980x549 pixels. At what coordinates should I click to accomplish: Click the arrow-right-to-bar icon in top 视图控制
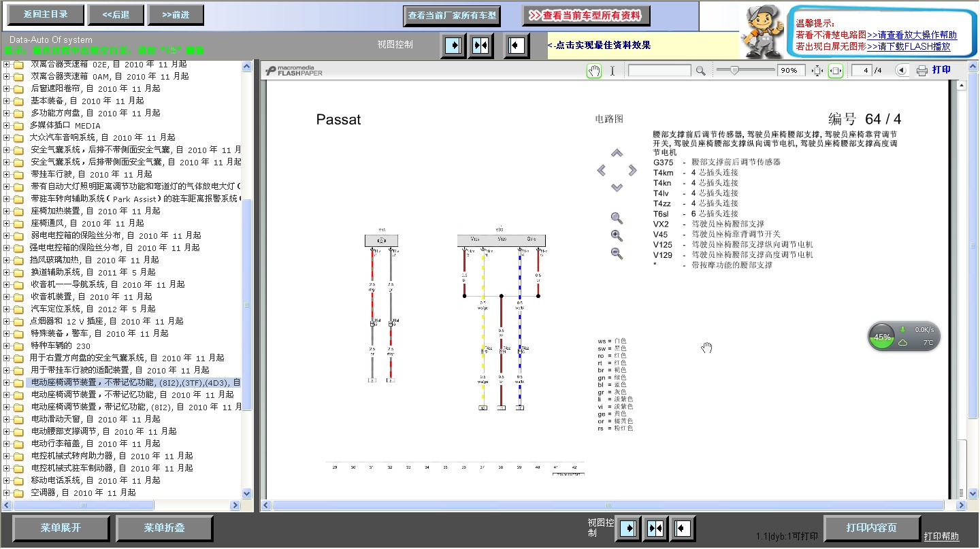coord(453,46)
